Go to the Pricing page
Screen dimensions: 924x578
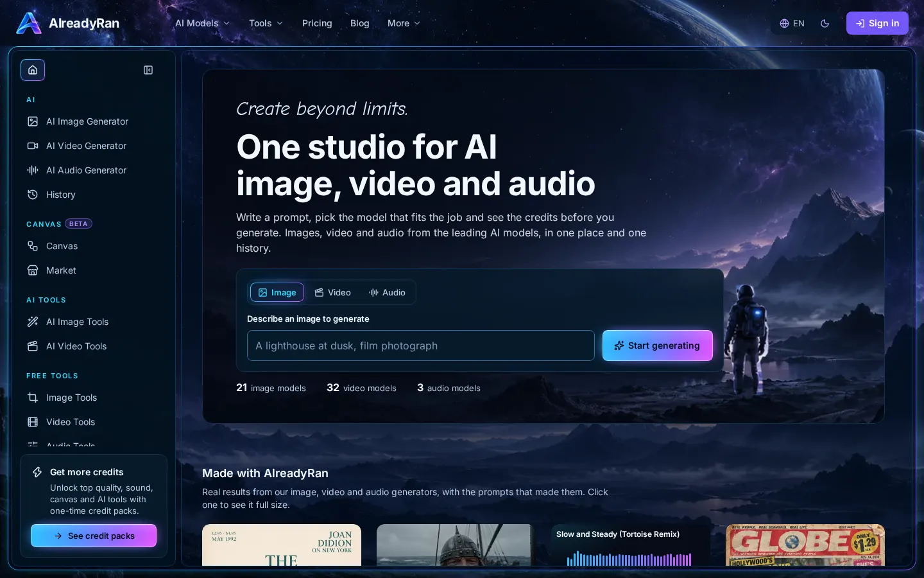pyautogui.click(x=317, y=23)
